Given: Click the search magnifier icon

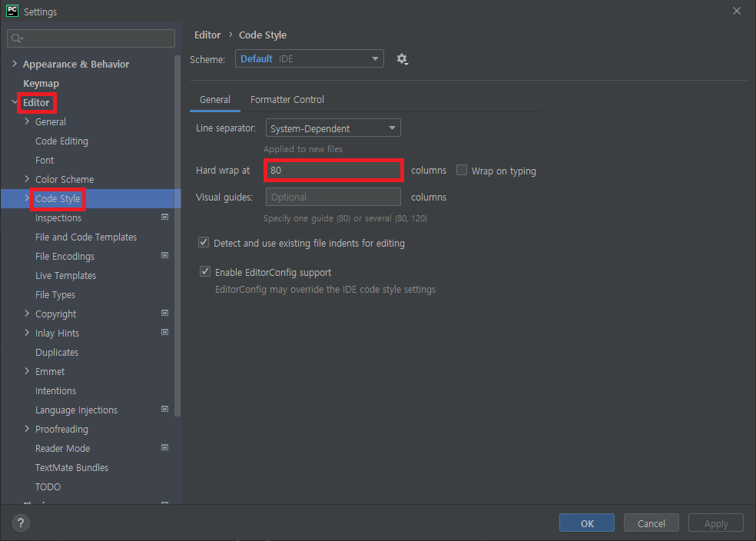Looking at the screenshot, I should pos(17,38).
